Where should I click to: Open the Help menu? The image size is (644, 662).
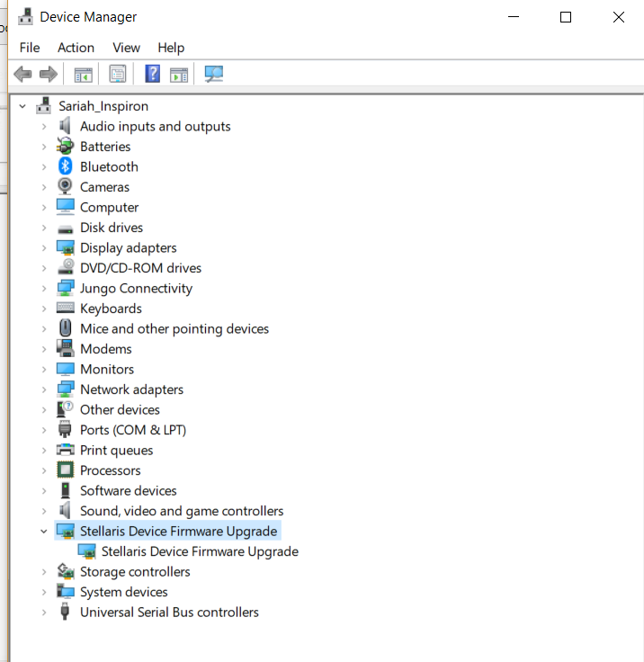pos(171,48)
